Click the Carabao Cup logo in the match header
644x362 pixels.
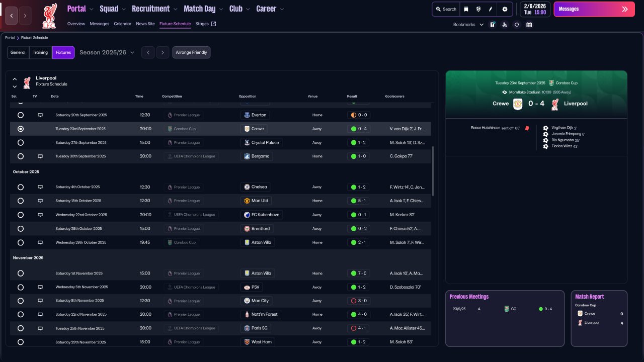pyautogui.click(x=552, y=83)
